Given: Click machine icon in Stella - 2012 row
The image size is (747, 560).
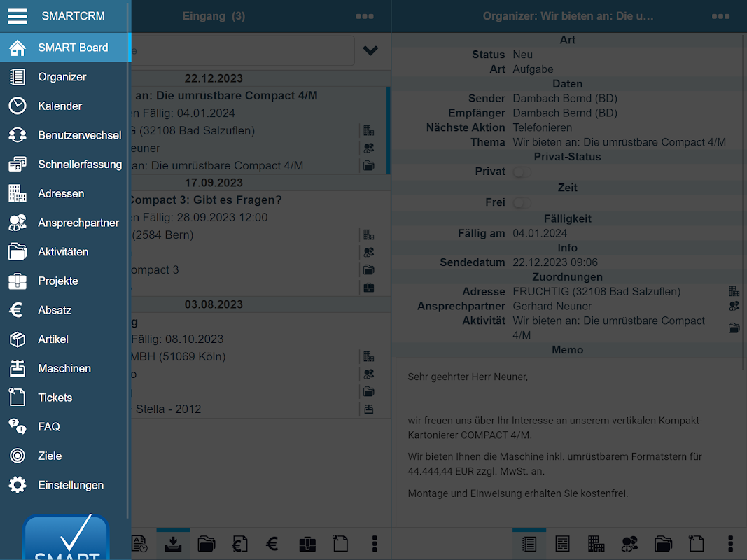Looking at the screenshot, I should (369, 409).
